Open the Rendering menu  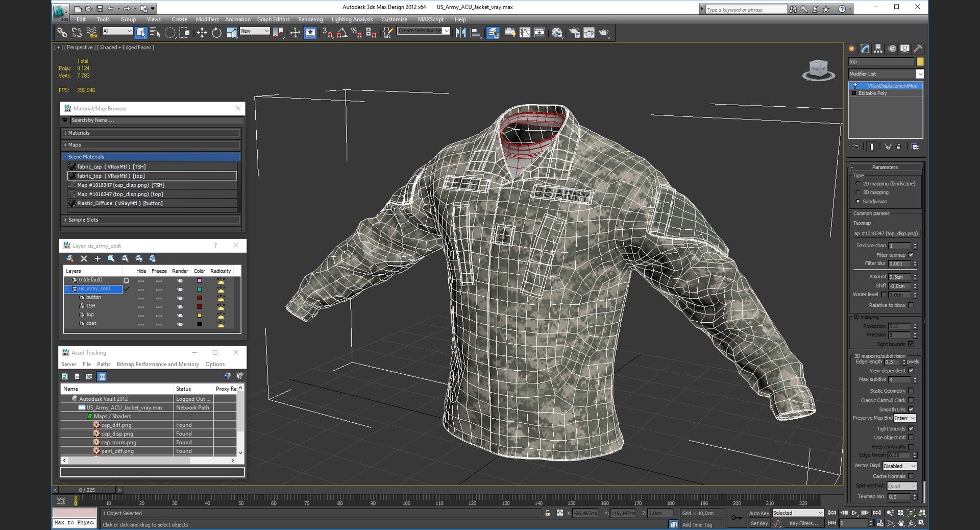tap(310, 19)
